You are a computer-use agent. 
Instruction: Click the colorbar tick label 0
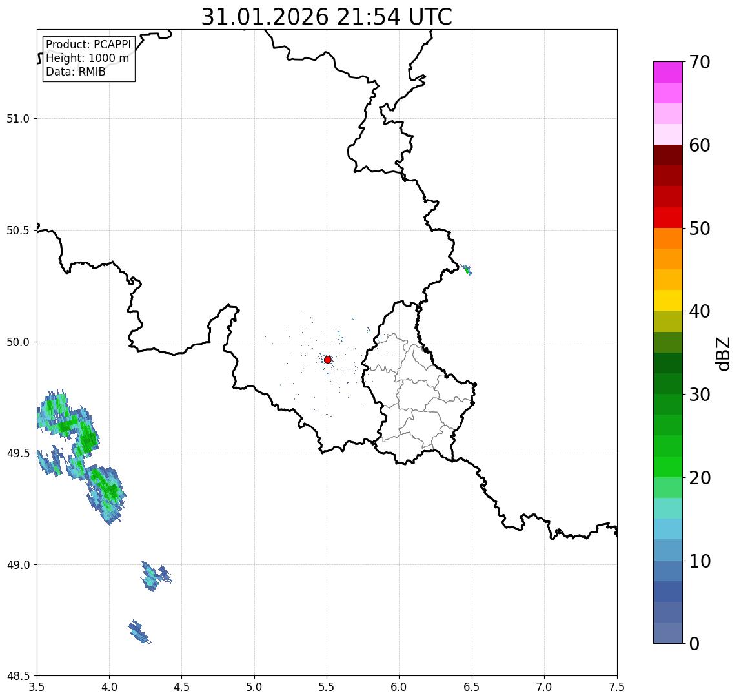tap(694, 644)
